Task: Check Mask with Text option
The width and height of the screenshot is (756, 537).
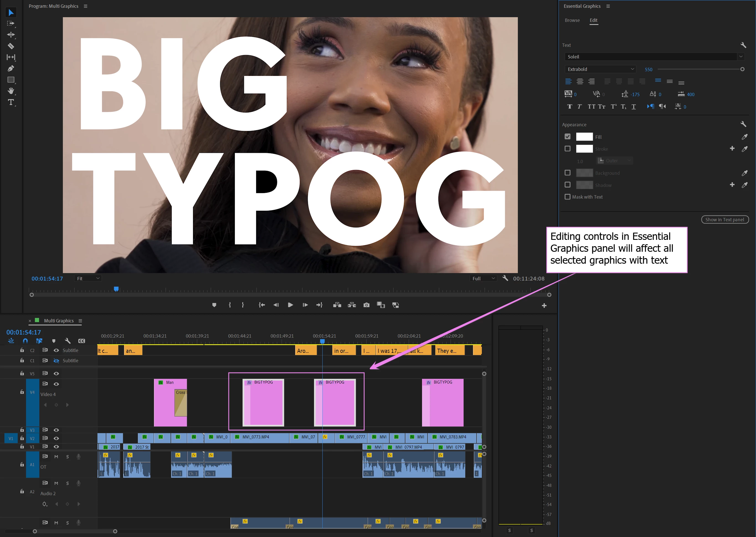Action: click(568, 197)
